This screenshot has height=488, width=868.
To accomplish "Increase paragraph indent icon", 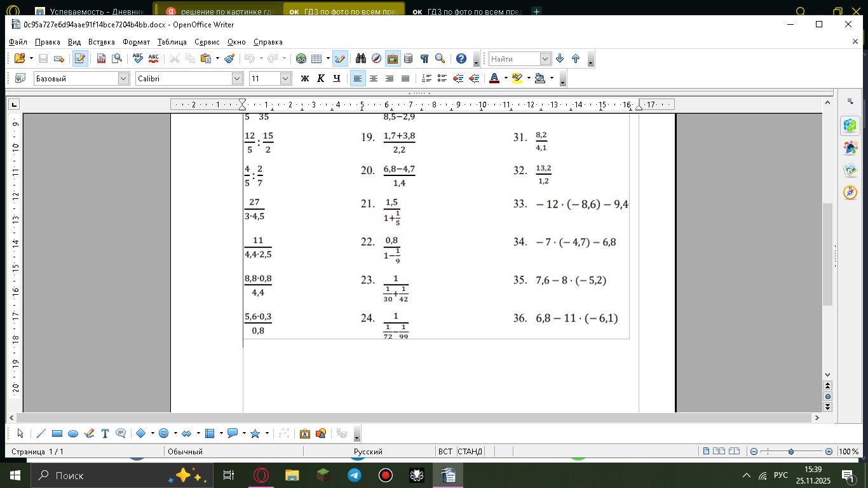I will pyautogui.click(x=474, y=78).
